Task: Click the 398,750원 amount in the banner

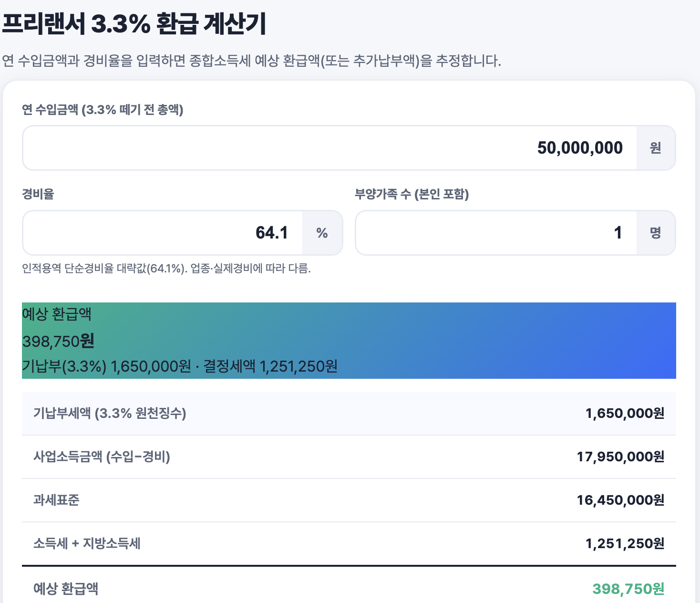Action: click(58, 341)
